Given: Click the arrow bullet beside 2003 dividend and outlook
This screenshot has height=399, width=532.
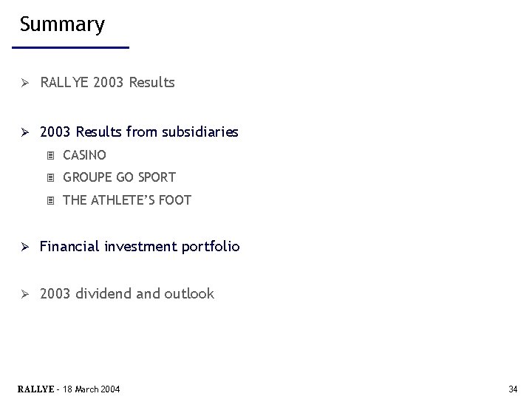Looking at the screenshot, I should 25,294.
